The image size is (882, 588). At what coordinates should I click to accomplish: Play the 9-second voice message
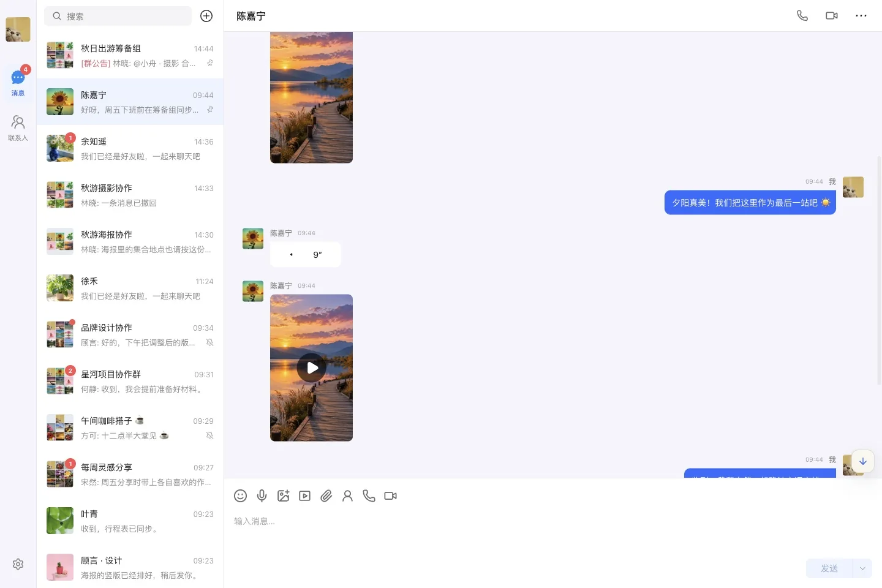[305, 254]
